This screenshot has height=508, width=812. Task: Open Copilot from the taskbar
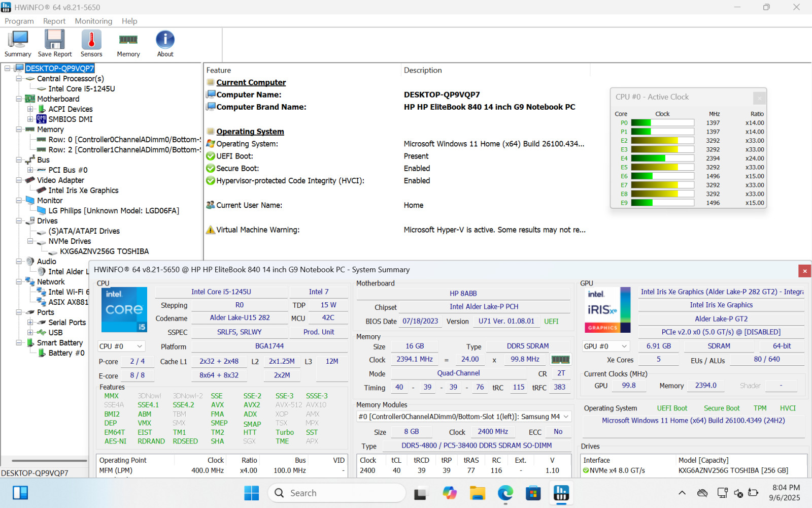tap(449, 493)
